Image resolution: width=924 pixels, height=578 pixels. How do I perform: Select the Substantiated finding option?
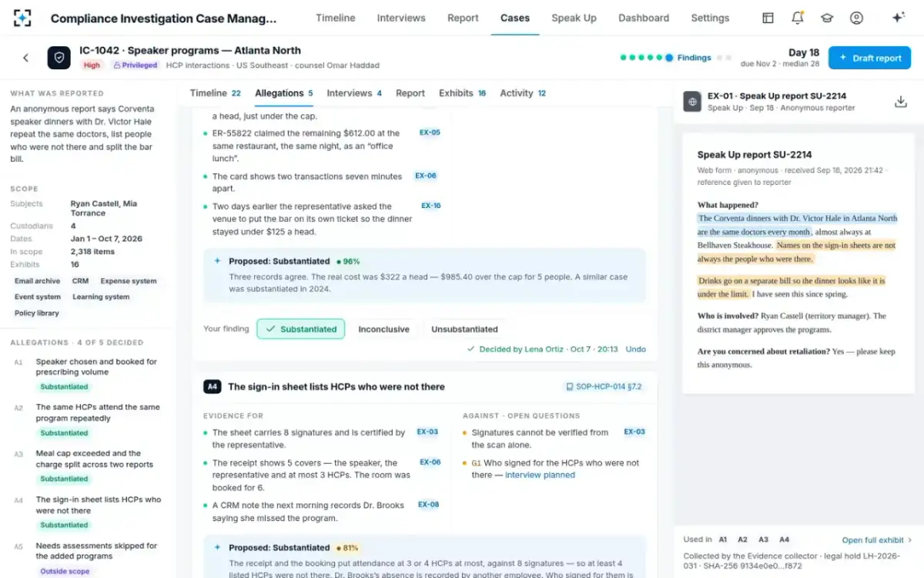(x=301, y=329)
